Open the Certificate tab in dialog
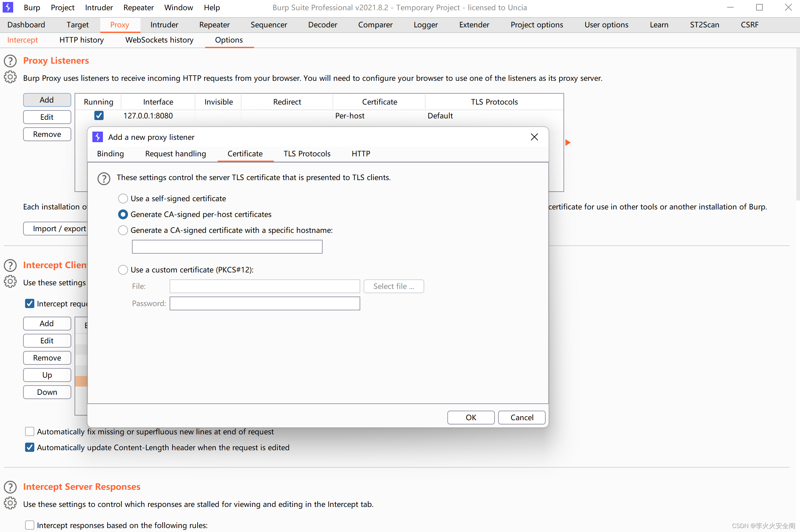The image size is (800, 532). pos(245,154)
